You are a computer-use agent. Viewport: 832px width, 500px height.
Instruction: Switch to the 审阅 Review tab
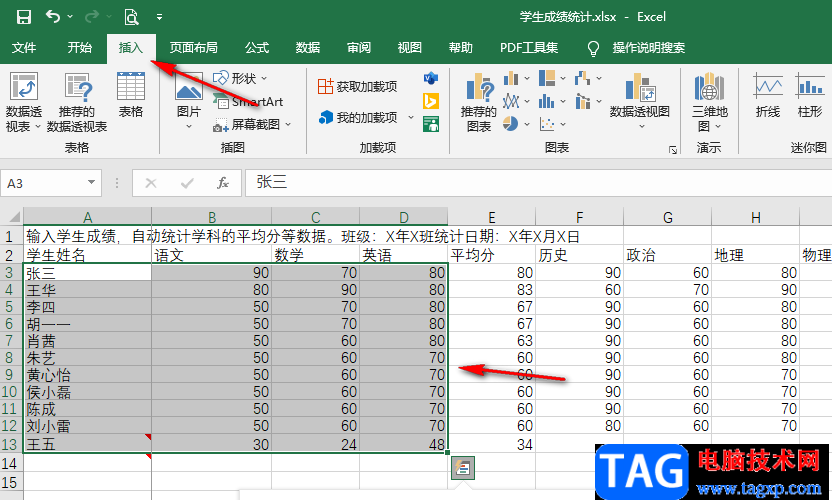(359, 48)
